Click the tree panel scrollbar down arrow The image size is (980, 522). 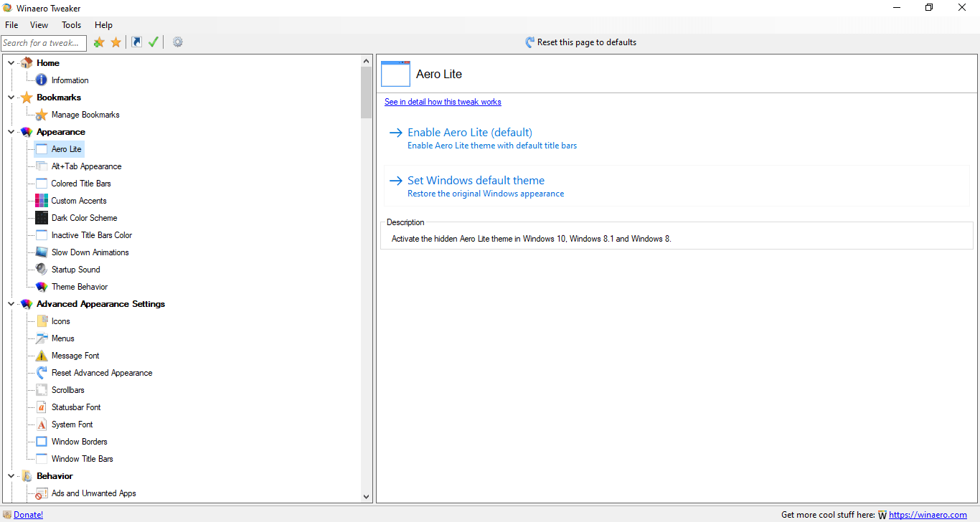coord(367,496)
